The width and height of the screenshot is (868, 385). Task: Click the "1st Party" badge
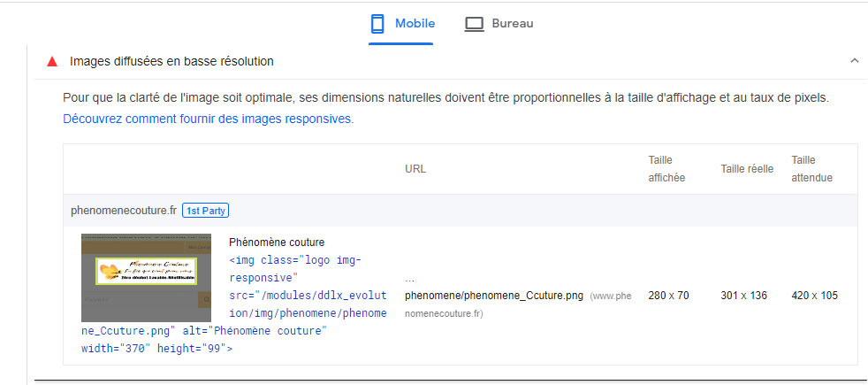[206, 211]
